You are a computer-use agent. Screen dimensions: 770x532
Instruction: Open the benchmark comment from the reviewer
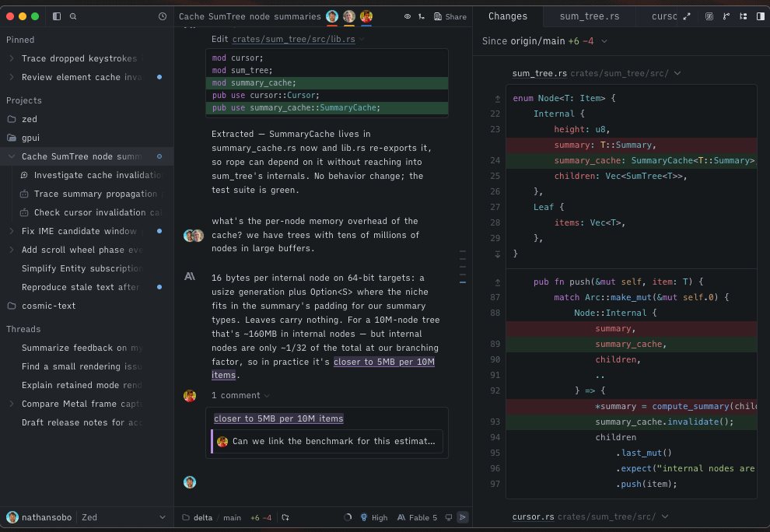tap(327, 441)
